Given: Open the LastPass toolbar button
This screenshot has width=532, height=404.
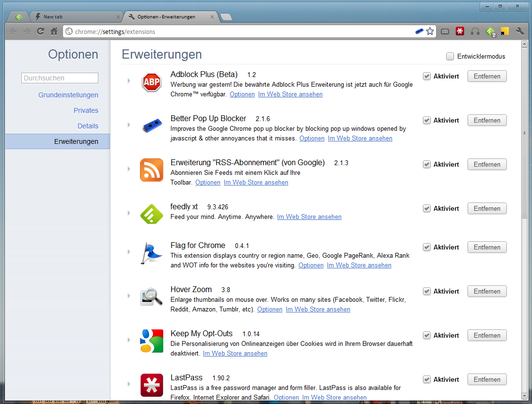Looking at the screenshot, I should [x=460, y=31].
